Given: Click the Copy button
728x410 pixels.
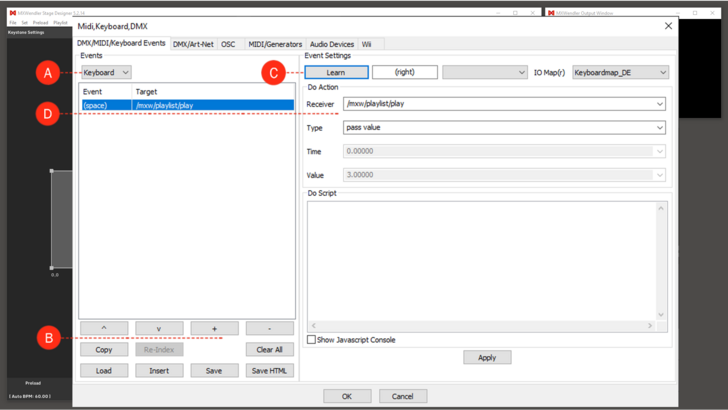Looking at the screenshot, I should point(104,350).
